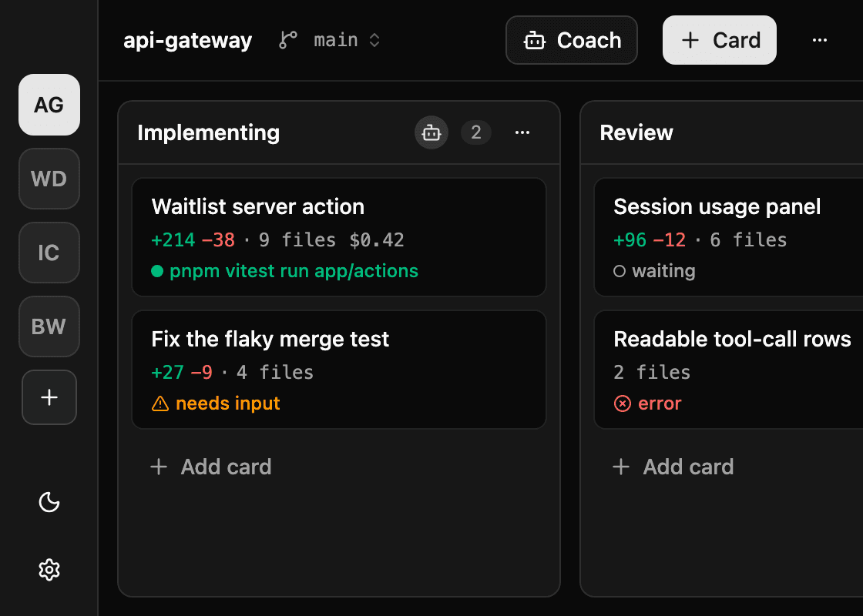Create a new Card
863x616 pixels.
(x=720, y=40)
